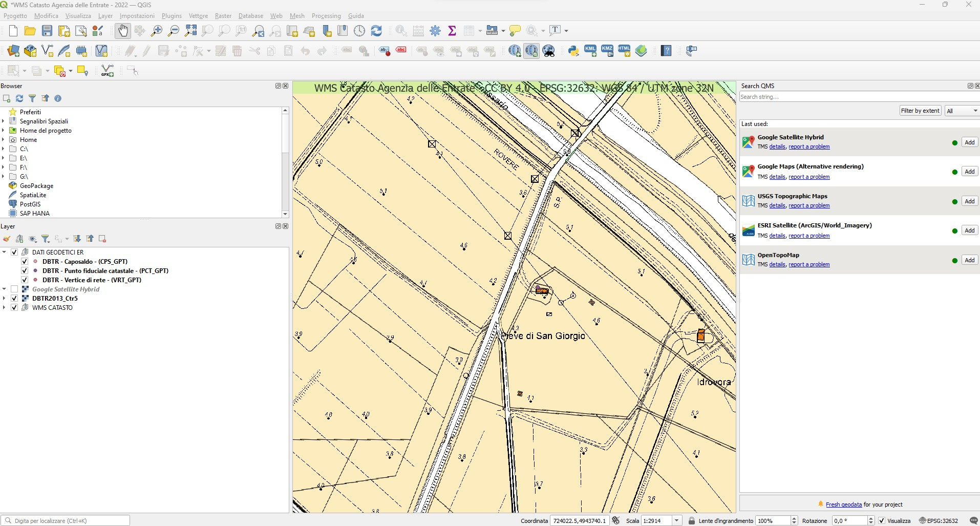Add Google Satellite Hybrid from QMS
The height and width of the screenshot is (526, 980).
tap(970, 142)
